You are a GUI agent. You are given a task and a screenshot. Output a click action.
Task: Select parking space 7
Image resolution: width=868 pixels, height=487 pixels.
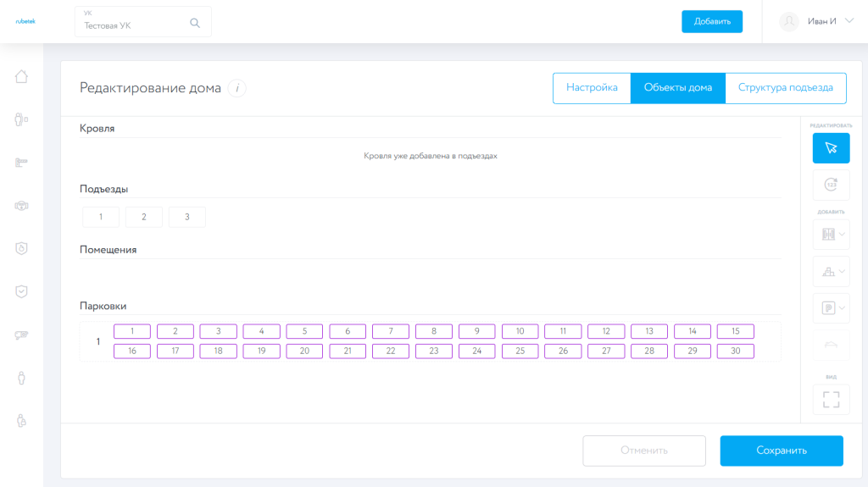point(391,331)
